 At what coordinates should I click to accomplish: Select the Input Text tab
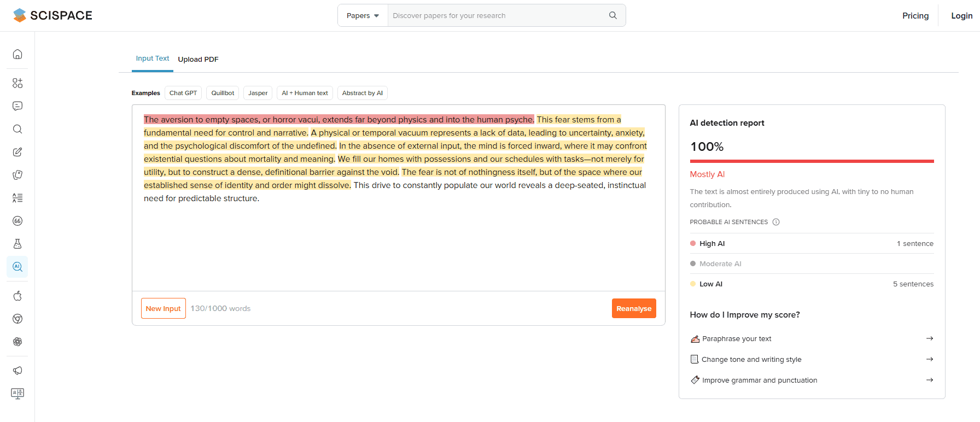[x=153, y=58]
